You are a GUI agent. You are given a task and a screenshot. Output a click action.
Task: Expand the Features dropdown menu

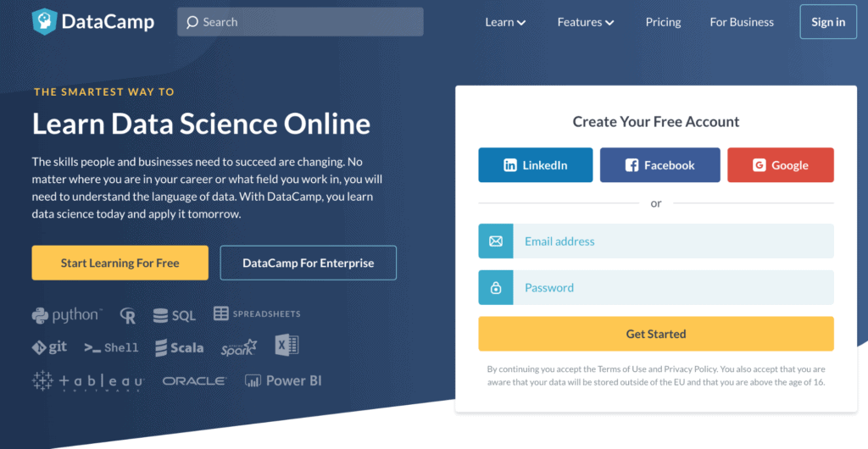coord(586,22)
